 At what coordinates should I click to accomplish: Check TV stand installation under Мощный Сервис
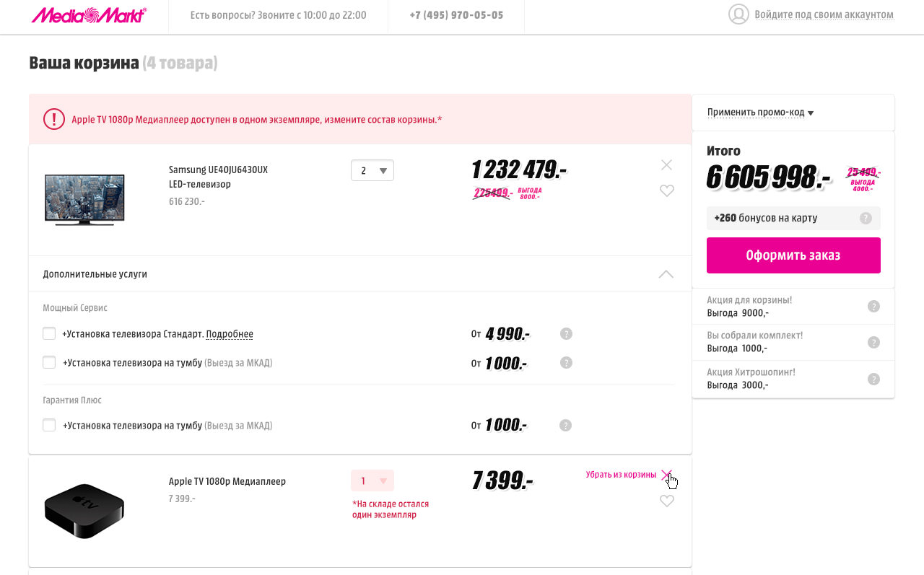coord(49,363)
